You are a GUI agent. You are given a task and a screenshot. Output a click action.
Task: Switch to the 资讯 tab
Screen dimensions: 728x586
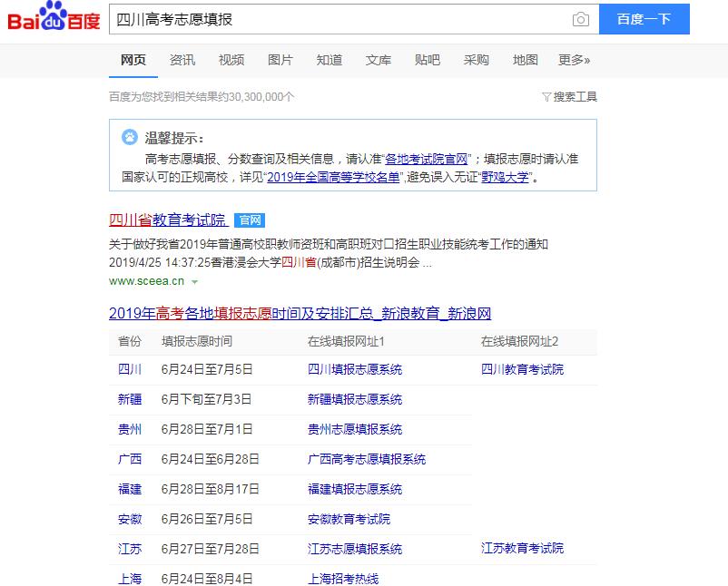click(182, 60)
